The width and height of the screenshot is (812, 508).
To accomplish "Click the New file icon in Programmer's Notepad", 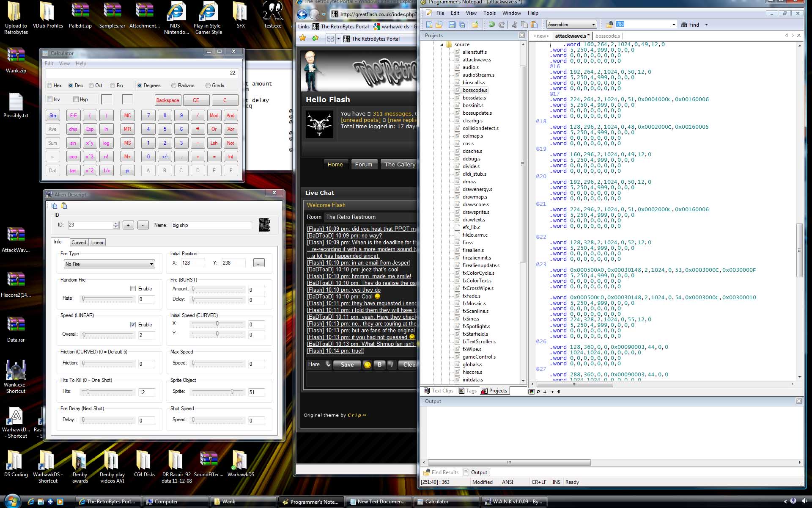I will [x=429, y=25].
